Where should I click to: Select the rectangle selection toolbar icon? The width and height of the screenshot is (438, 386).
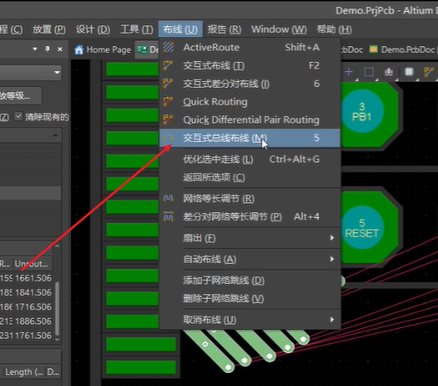[x=369, y=72]
